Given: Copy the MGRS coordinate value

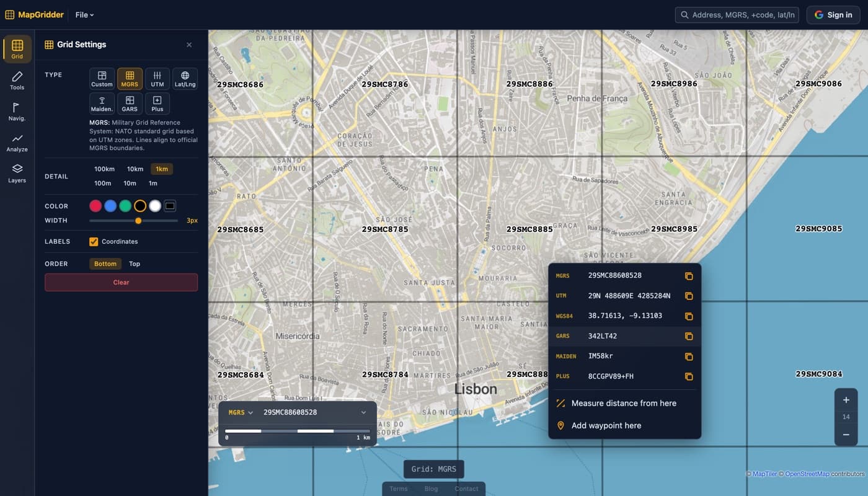Looking at the screenshot, I should 688,276.
